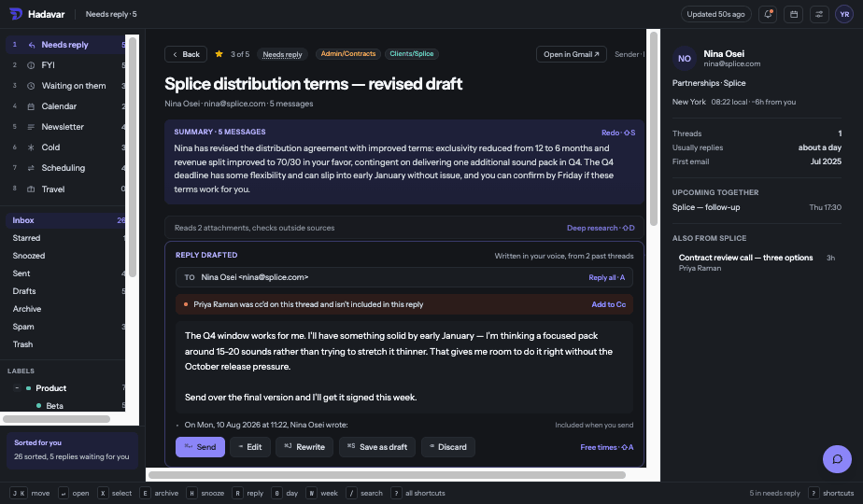863x504 pixels.
Task: Collapse the Product label tree
Action: point(17,388)
